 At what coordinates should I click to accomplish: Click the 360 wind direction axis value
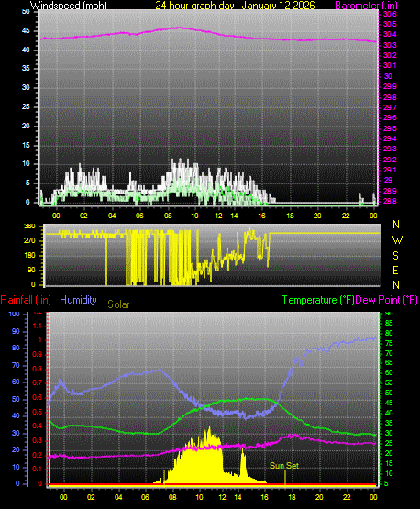click(x=29, y=227)
